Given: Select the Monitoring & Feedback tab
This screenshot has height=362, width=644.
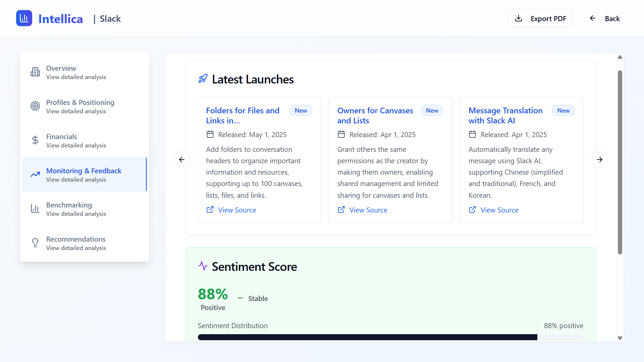Looking at the screenshot, I should point(84,175).
